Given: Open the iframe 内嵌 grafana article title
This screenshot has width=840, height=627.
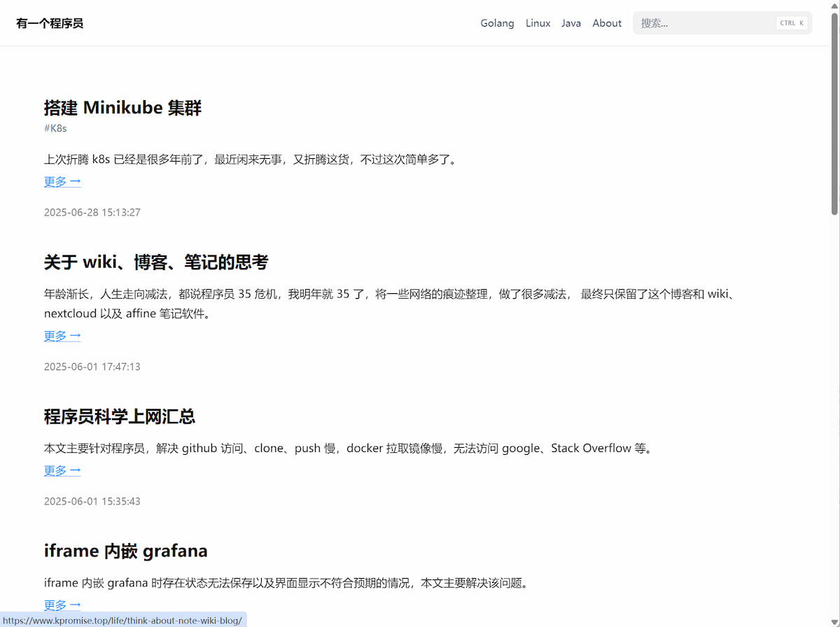Looking at the screenshot, I should click(125, 551).
